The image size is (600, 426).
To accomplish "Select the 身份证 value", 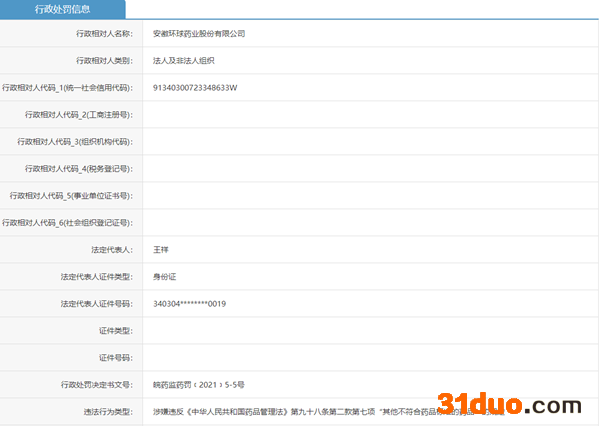I will pos(163,276).
